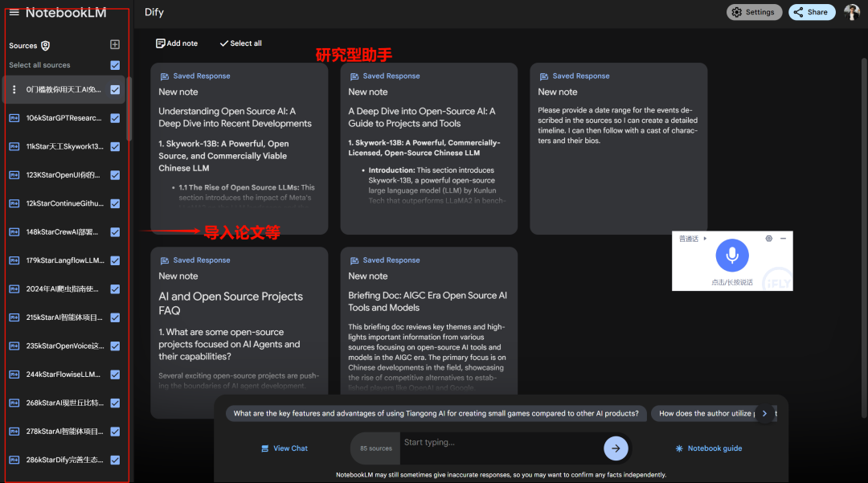Click markdown icon of 244kStarFlowiseLLM source
Viewport: 868px width, 483px height.
(14, 375)
